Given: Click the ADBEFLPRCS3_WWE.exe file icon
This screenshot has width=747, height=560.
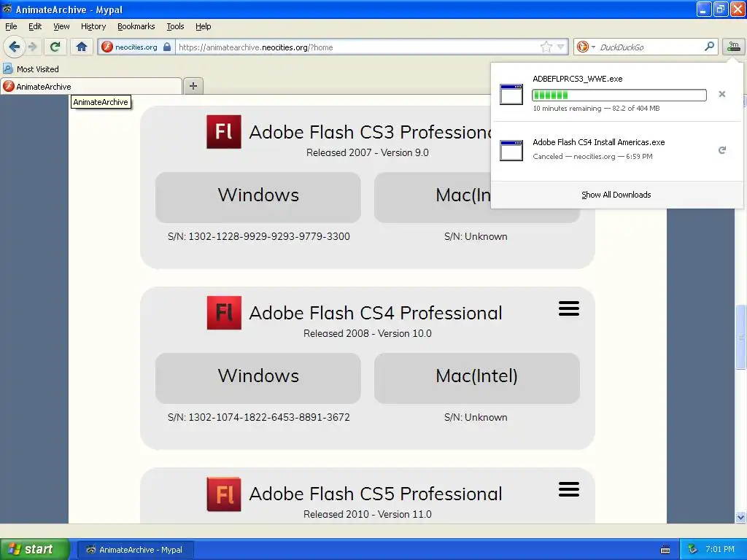Looking at the screenshot, I should pyautogui.click(x=511, y=94).
